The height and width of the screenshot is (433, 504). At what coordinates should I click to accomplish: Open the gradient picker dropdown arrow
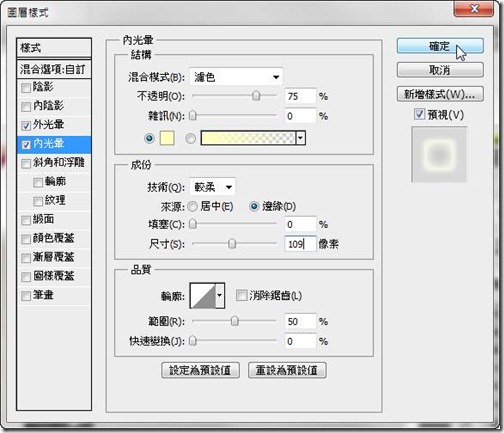tap(300, 138)
